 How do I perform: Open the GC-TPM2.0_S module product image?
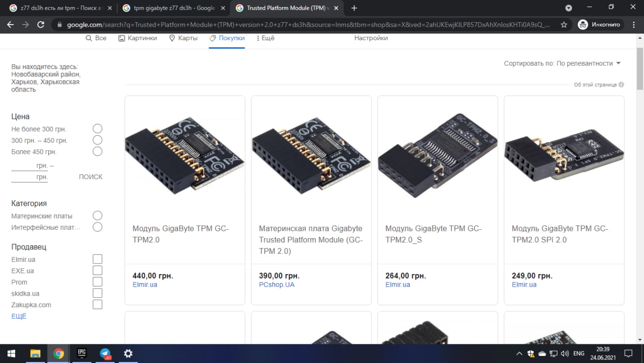(438, 156)
